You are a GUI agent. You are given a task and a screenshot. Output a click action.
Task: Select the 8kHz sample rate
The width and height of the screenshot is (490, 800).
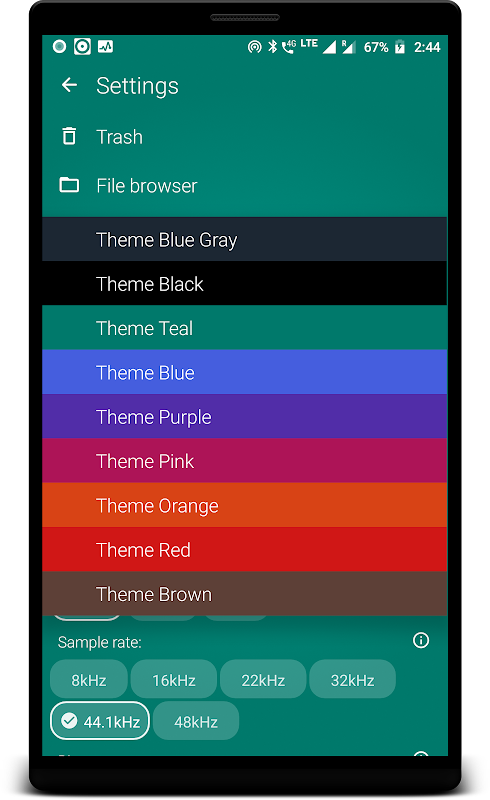click(x=89, y=679)
